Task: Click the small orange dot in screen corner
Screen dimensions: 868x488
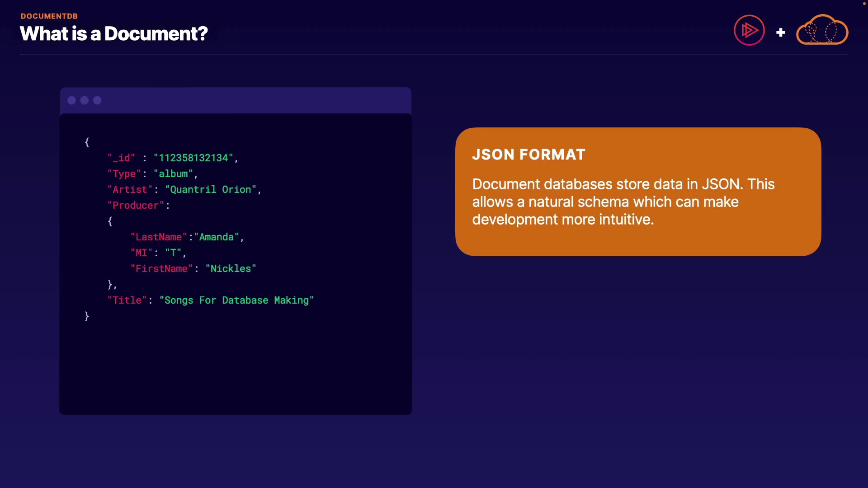Action: 864,4
